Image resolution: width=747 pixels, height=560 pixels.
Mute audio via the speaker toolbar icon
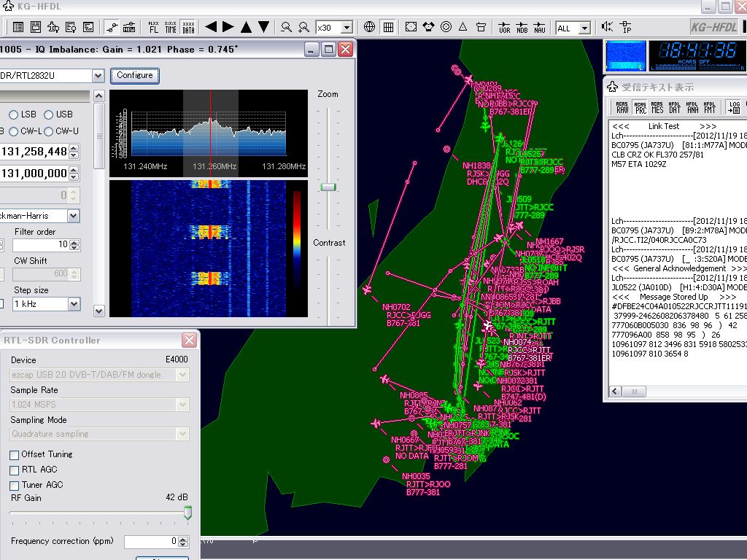tap(606, 28)
